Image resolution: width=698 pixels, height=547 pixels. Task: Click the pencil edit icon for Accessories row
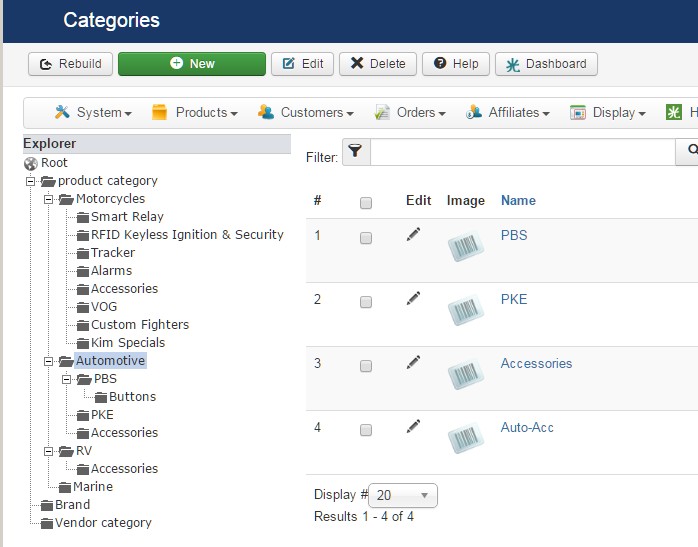pyautogui.click(x=414, y=363)
